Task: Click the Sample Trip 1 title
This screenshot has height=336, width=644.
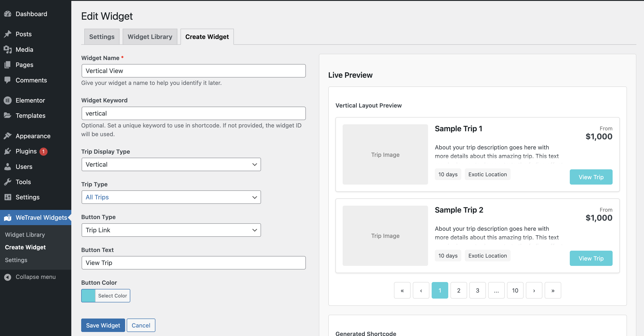Action: (x=458, y=128)
